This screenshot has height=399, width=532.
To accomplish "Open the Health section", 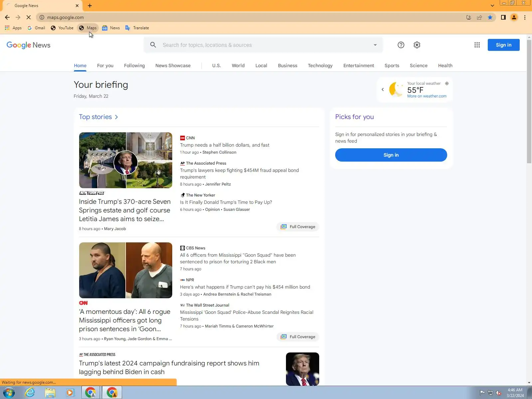I will tap(445, 66).
